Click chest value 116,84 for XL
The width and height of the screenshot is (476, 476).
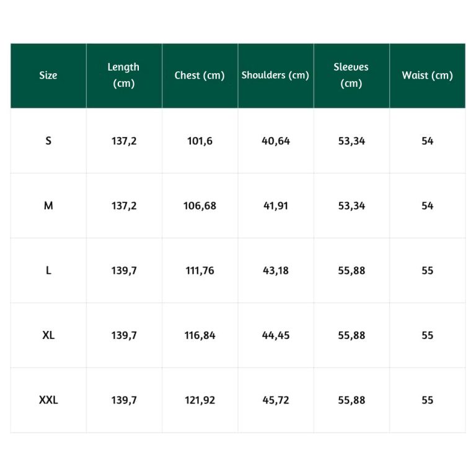200,335
